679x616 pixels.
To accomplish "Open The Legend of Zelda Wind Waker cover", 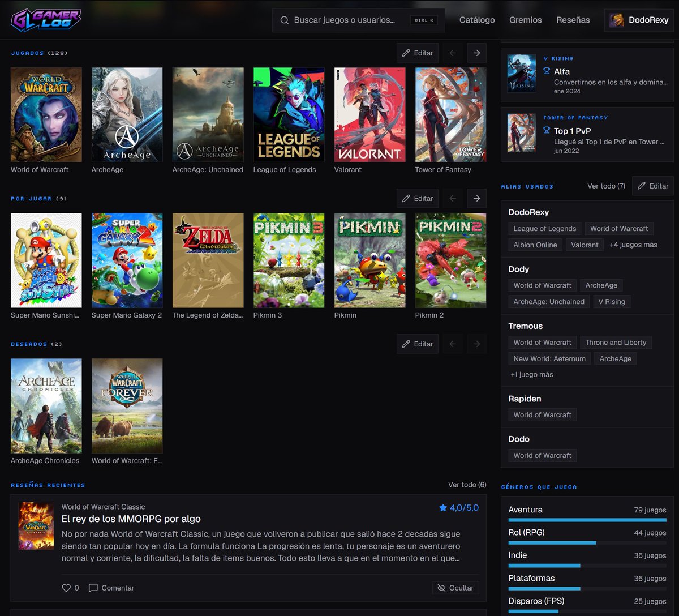I will 208,260.
